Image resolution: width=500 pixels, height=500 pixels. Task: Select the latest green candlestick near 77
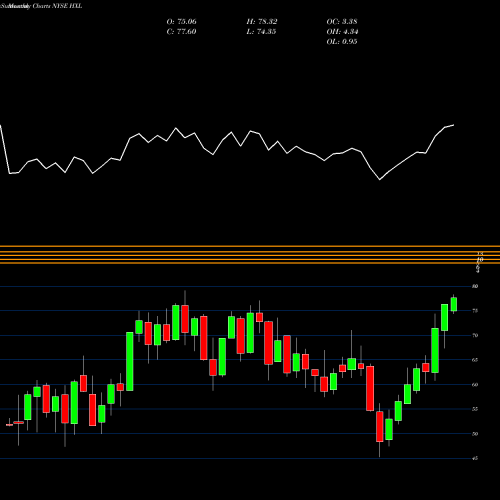[x=454, y=304]
